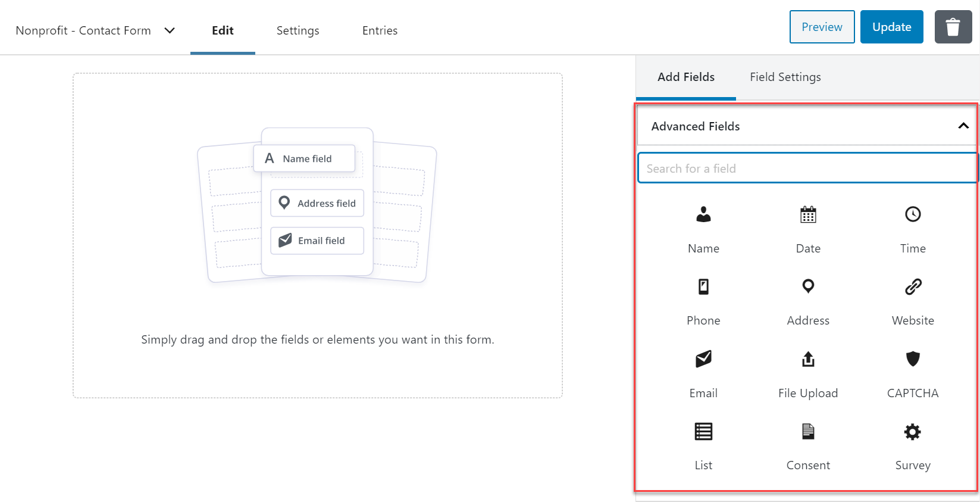Select the Address pin icon
This screenshot has width=980, height=502.
[x=808, y=286]
